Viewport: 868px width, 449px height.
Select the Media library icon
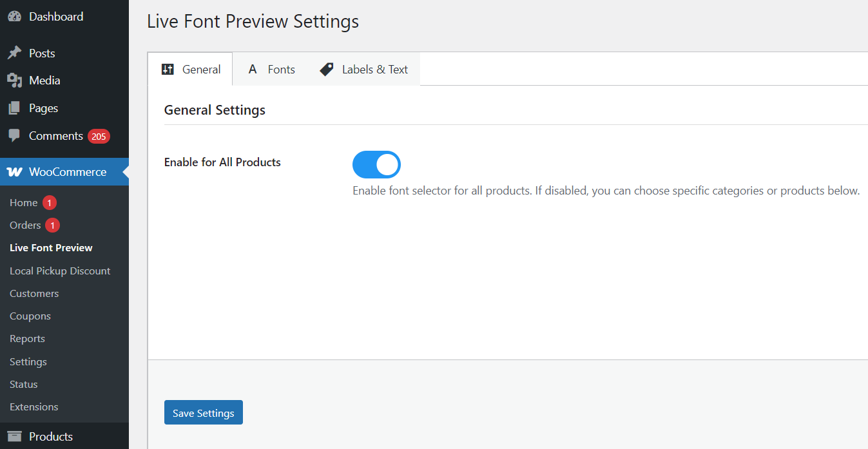14,80
